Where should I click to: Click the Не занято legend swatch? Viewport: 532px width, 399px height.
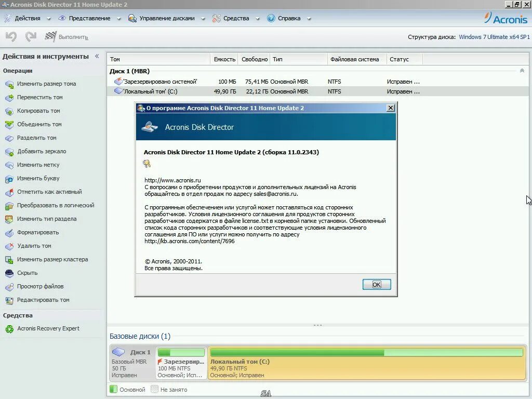point(154,389)
